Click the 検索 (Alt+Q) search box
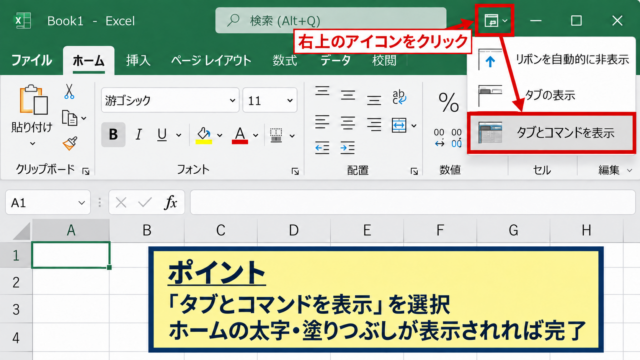Screen dimensions: 640x360 [331, 20]
